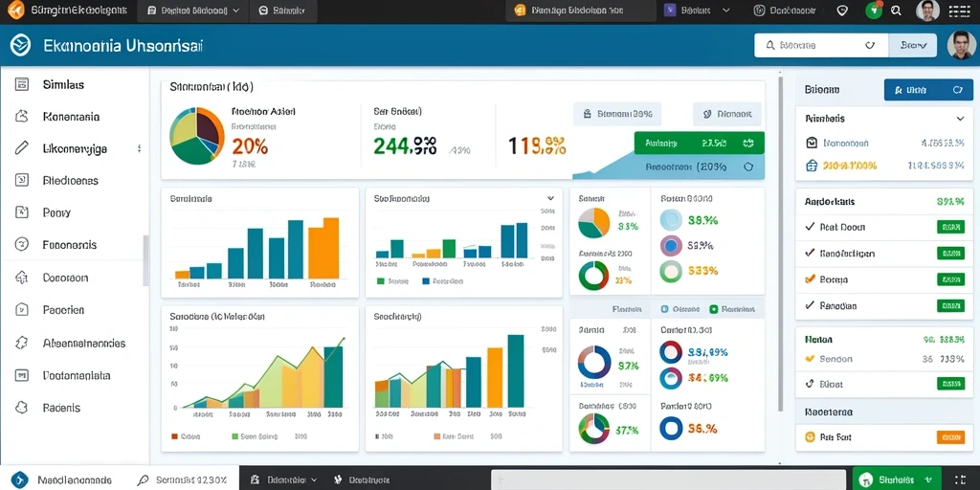
Task: Open the options dots next to Likonneryiga
Action: point(140,148)
